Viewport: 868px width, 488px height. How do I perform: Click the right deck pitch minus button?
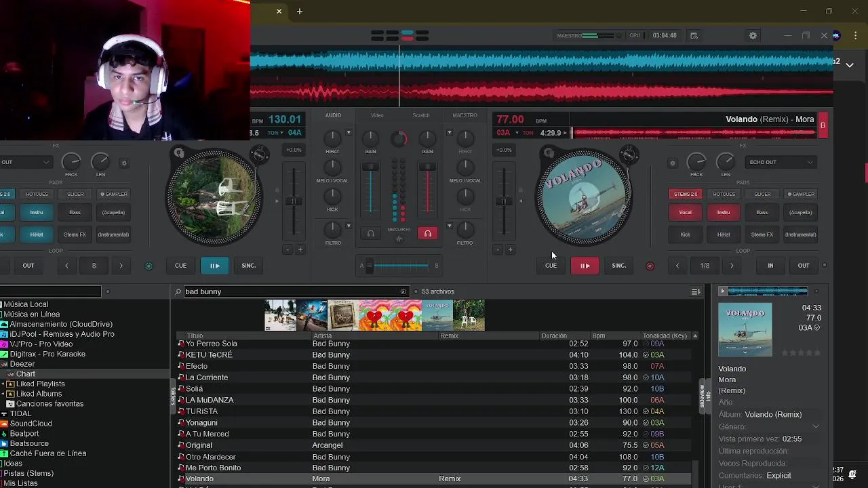coord(498,250)
